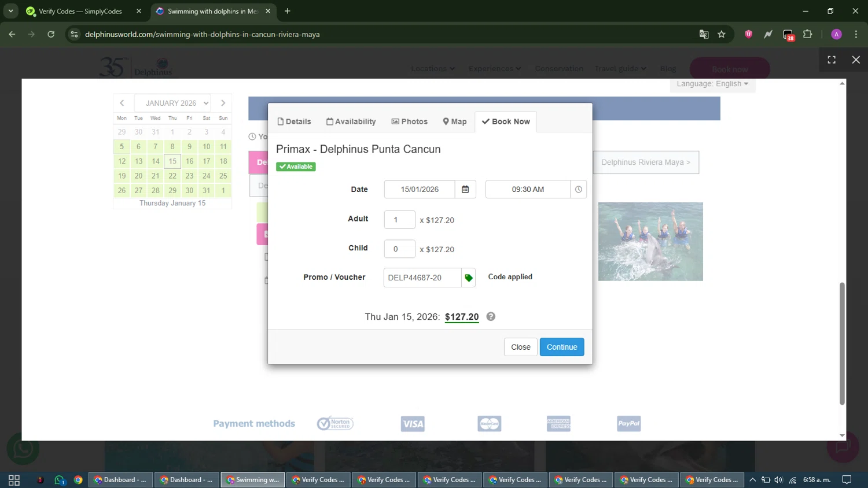Click the Close button in booking dialog
The image size is (868, 488).
click(521, 347)
